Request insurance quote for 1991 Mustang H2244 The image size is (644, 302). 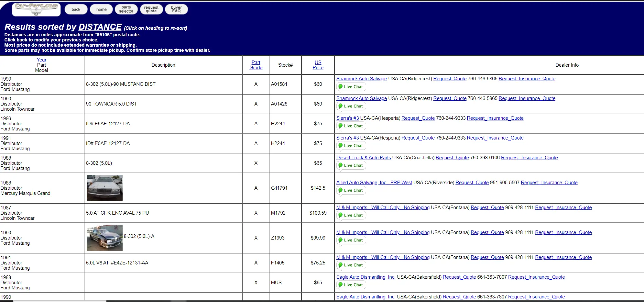click(x=495, y=138)
